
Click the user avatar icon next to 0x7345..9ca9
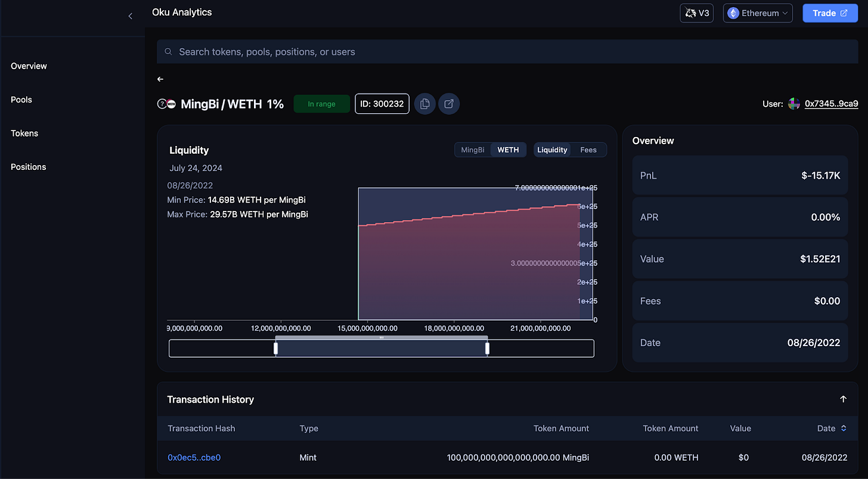pyautogui.click(x=794, y=104)
